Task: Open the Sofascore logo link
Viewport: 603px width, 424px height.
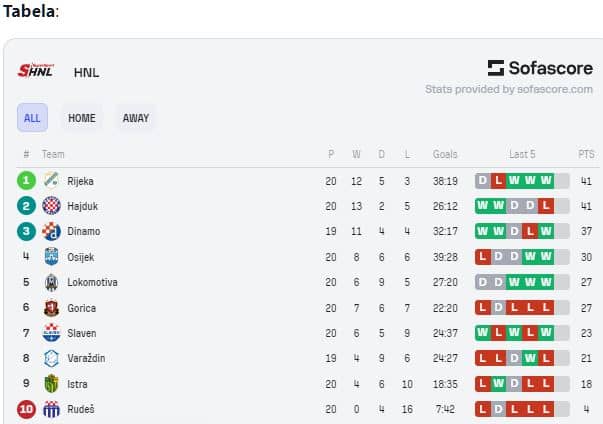Action: coord(540,68)
